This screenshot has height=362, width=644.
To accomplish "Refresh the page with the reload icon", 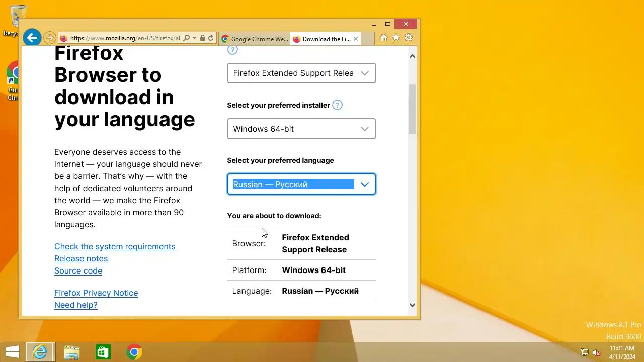I will [x=211, y=38].
